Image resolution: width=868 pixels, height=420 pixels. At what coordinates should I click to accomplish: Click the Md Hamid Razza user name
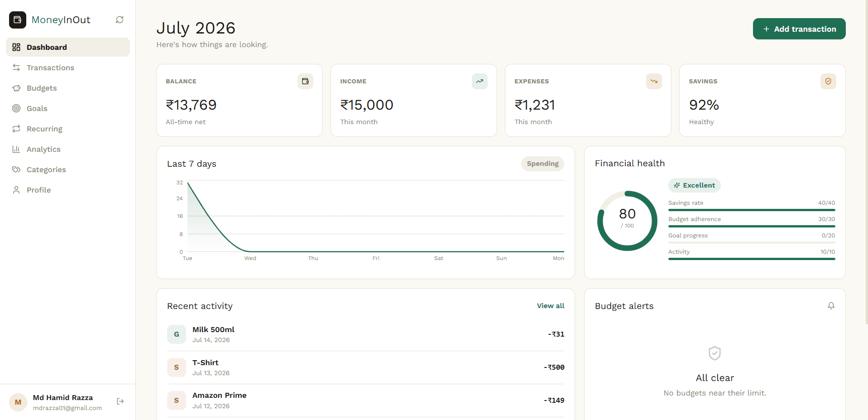(63, 397)
